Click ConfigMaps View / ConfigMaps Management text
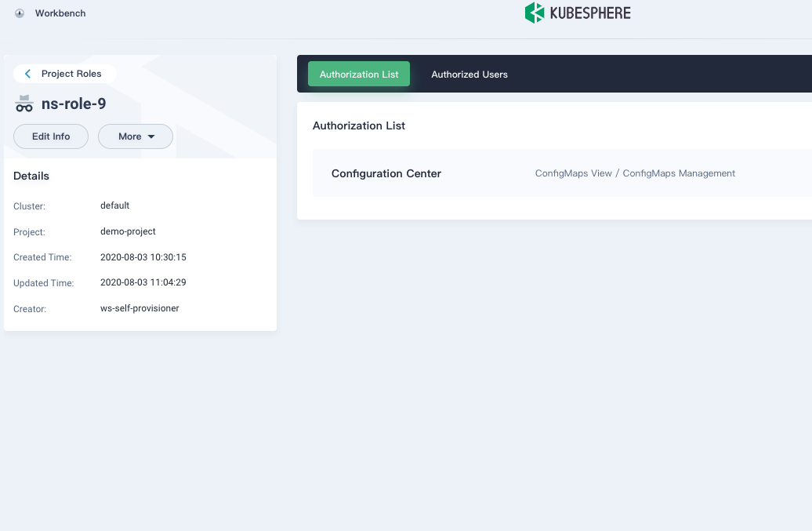The width and height of the screenshot is (812, 531). [635, 173]
